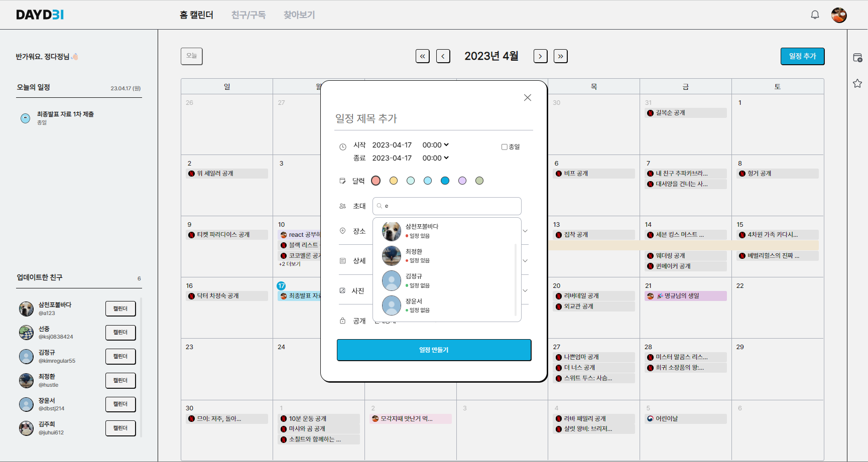The height and width of the screenshot is (462, 868).
Task: Close the schedule creation dialog
Action: pos(527,97)
